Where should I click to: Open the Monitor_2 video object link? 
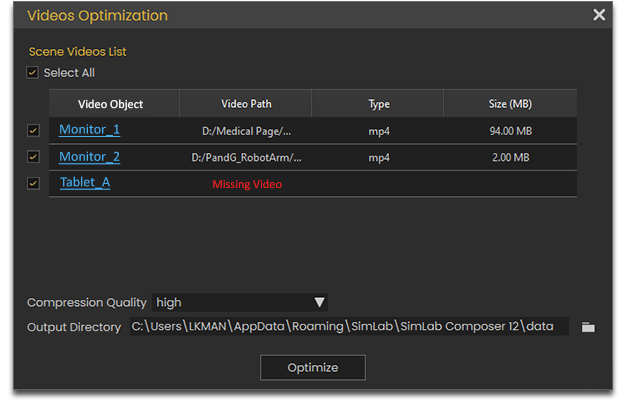click(x=89, y=157)
